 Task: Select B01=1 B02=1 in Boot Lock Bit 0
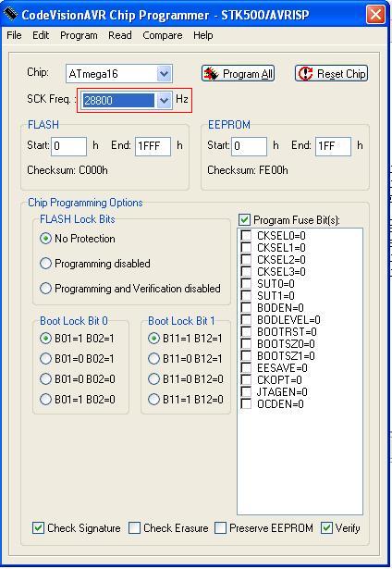[x=45, y=339]
